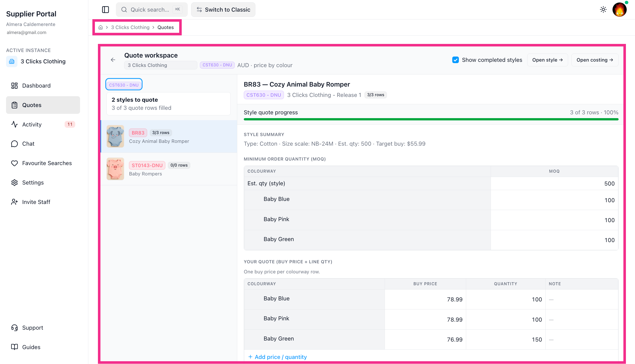Viewport: 635px width, 364px height.
Task: Open Favourite Searches in the sidebar
Action: tap(43, 163)
